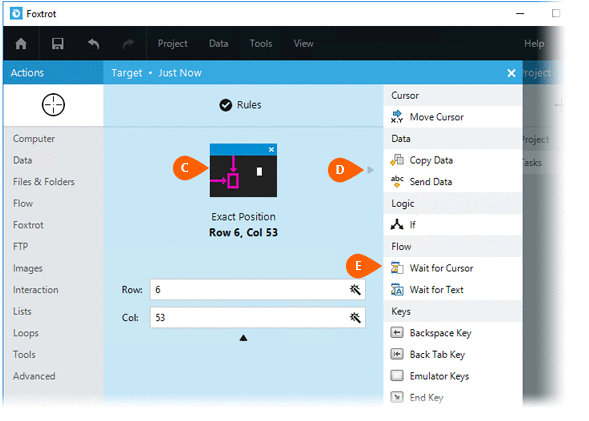Click the Wait for Cursor hourglass icon

397,268
